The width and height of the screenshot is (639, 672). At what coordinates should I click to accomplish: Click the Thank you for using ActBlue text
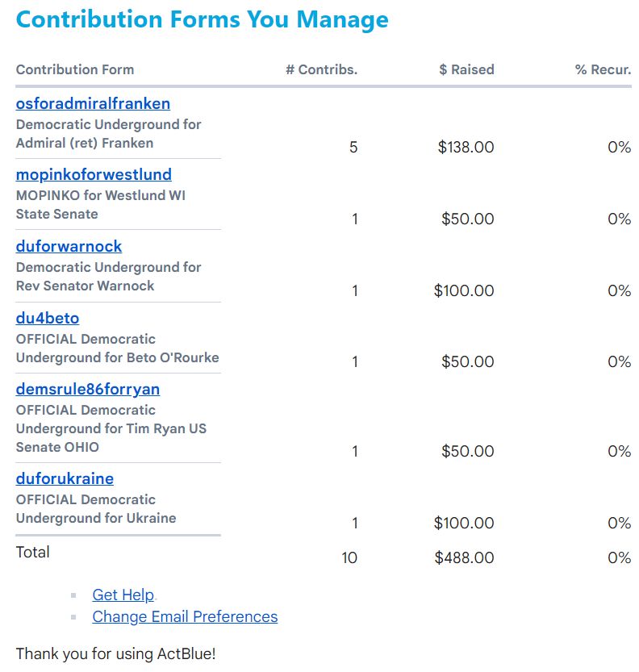115,654
